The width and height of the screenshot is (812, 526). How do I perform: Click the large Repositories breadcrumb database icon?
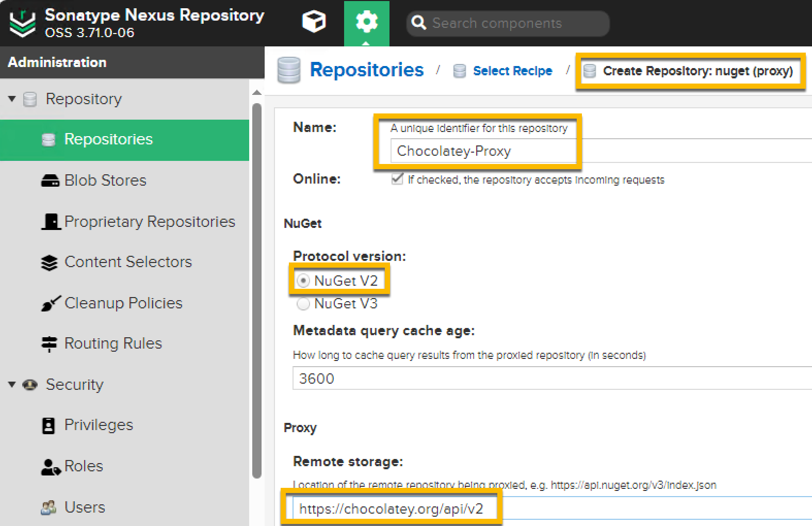288,70
